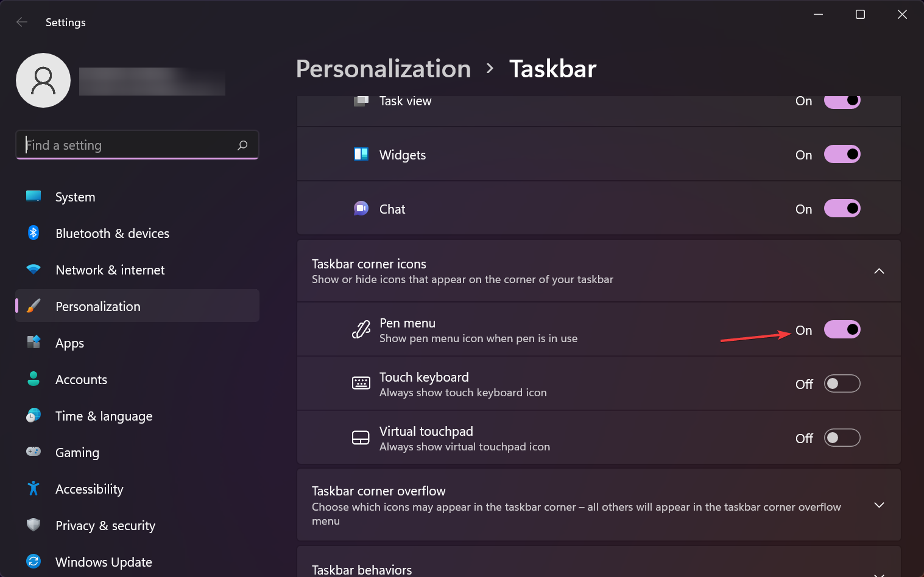The height and width of the screenshot is (577, 924).
Task: Collapse the Taskbar corner icons section
Action: 879,271
